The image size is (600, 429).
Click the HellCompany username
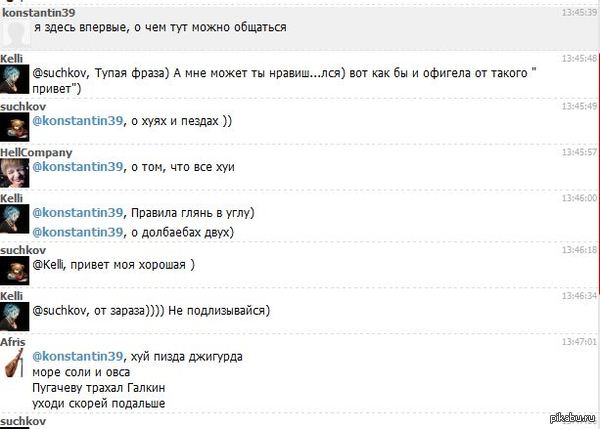click(36, 152)
